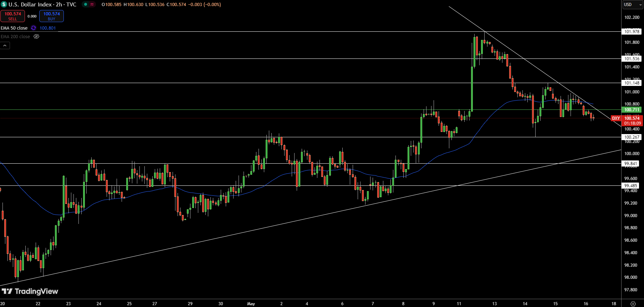Image resolution: width=644 pixels, height=307 pixels.
Task: Click the purple EMA 50 refresh icon
Action: (34, 28)
